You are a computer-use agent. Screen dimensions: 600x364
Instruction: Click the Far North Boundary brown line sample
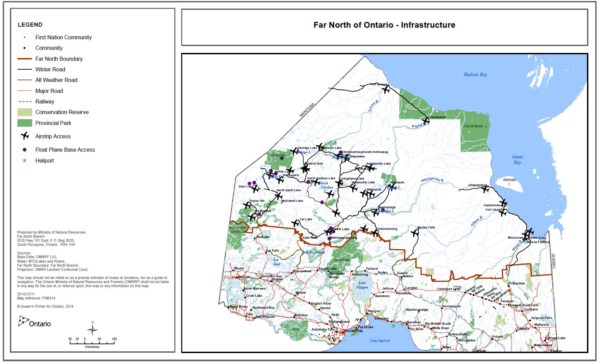[x=25, y=59]
